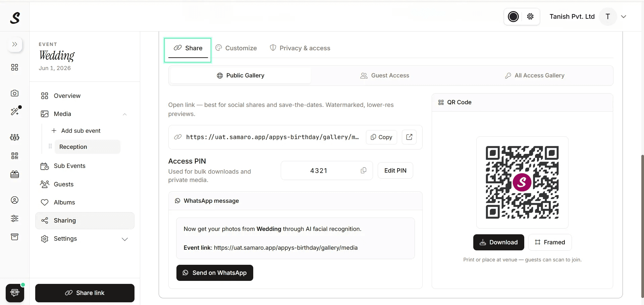This screenshot has width=644, height=305.
Task: Open the briefcase icon in left rail
Action: (14, 174)
